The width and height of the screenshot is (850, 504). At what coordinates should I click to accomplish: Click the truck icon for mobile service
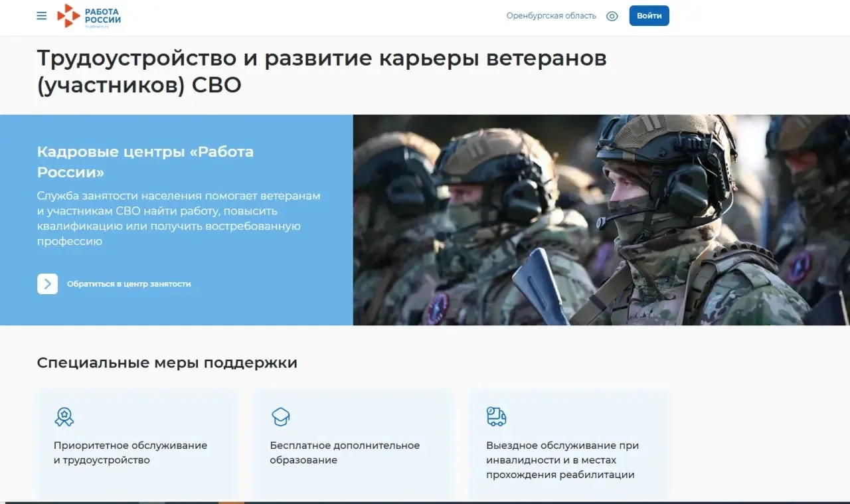496,416
